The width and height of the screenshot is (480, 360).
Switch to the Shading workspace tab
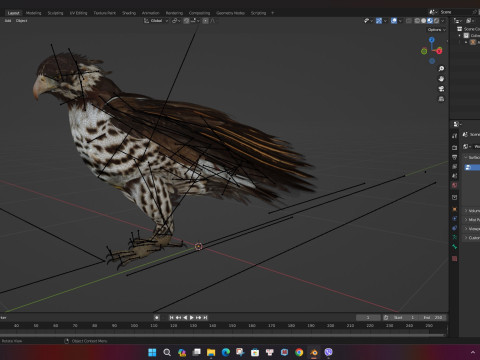[129, 13]
